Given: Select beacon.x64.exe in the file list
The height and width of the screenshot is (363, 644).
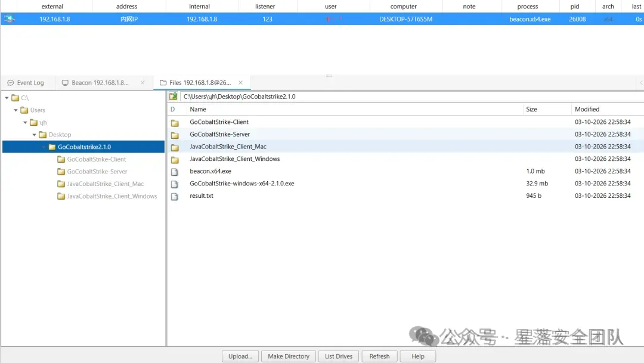Looking at the screenshot, I should tap(210, 171).
